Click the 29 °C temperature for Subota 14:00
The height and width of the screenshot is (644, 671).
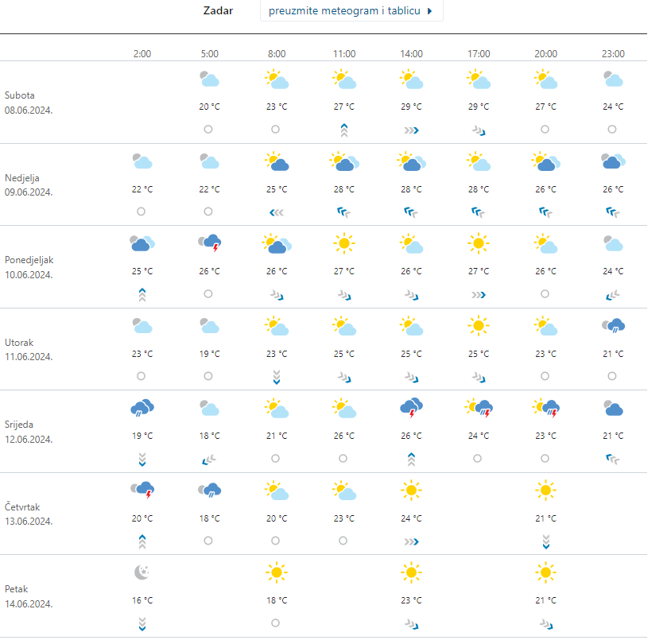coord(411,107)
